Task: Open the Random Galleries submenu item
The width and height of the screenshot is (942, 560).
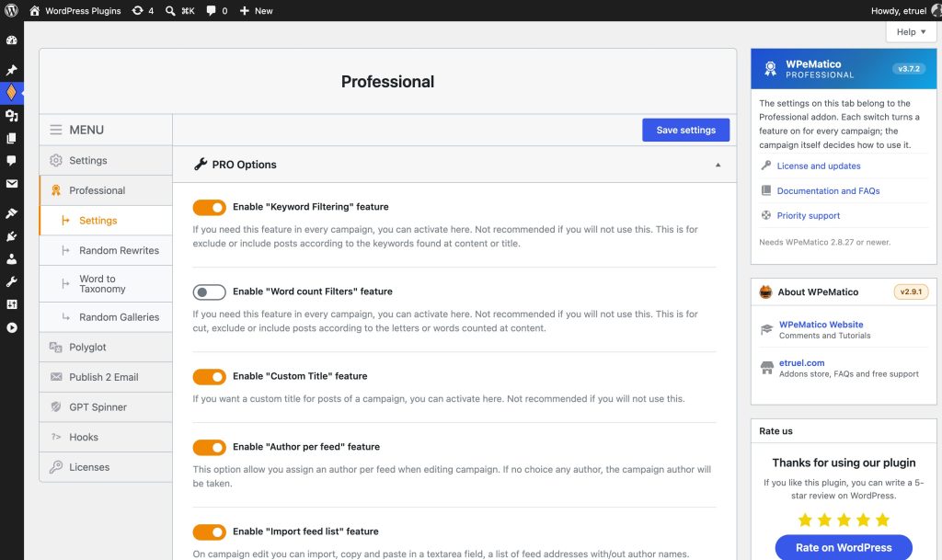Action: (x=106, y=317)
